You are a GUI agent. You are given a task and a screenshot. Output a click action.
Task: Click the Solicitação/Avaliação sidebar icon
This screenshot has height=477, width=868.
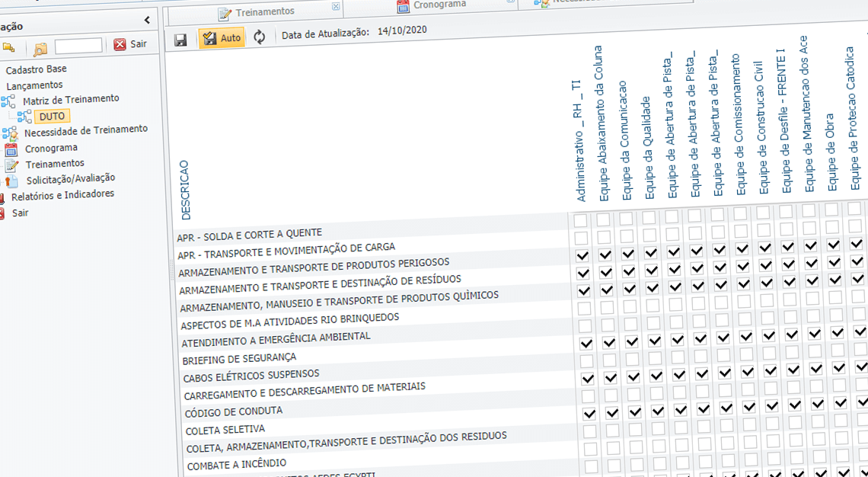point(12,178)
